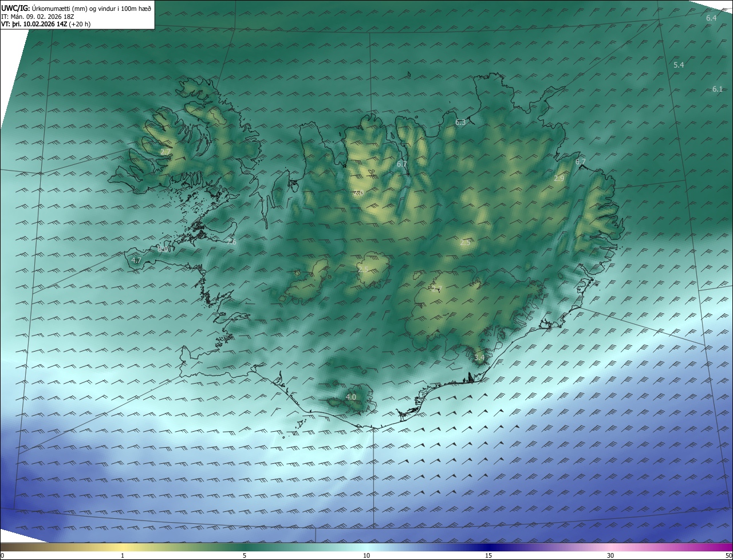This screenshot has height=560, width=733.
Task: Click the colour scale tick label 0
Action: [2, 555]
